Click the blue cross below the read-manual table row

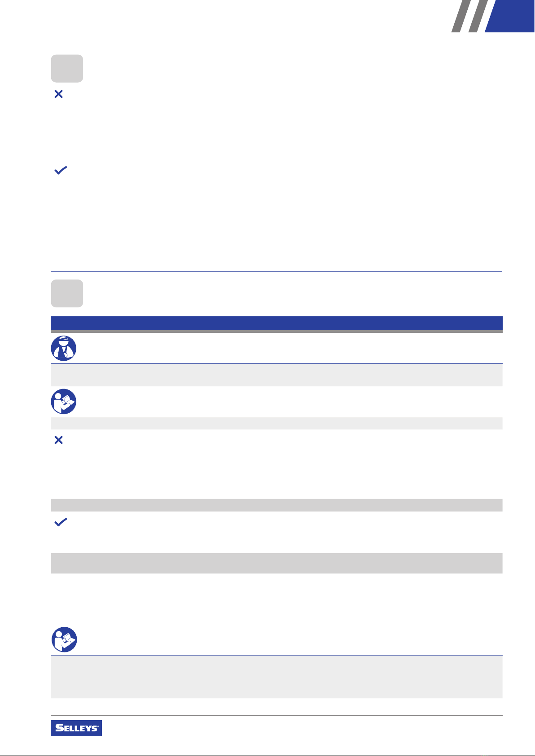(58, 441)
